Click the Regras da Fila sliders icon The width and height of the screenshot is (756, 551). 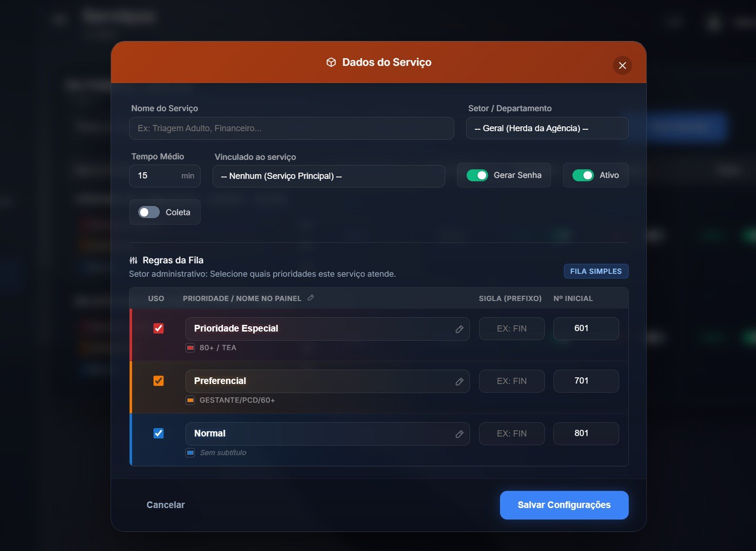(133, 260)
